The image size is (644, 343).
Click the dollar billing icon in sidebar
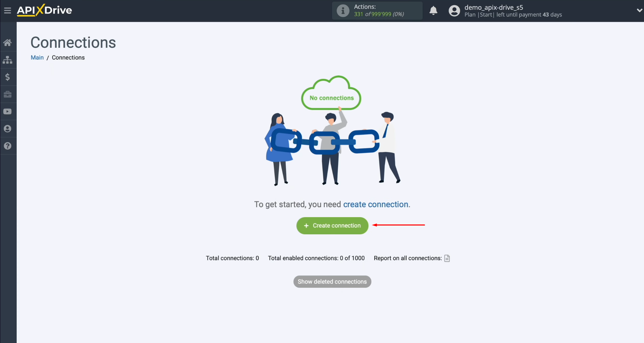7,77
